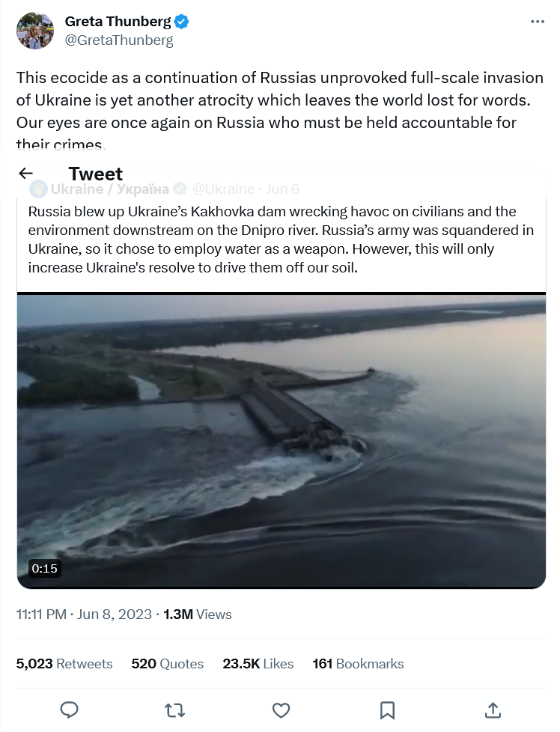Open the 161 Bookmarks count
The height and width of the screenshot is (732, 560).
tap(358, 664)
